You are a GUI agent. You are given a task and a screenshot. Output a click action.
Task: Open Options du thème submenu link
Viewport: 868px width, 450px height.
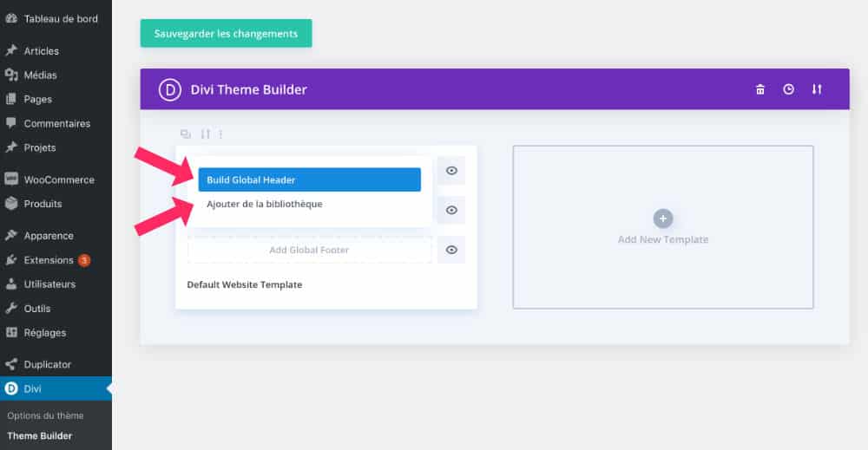45,415
